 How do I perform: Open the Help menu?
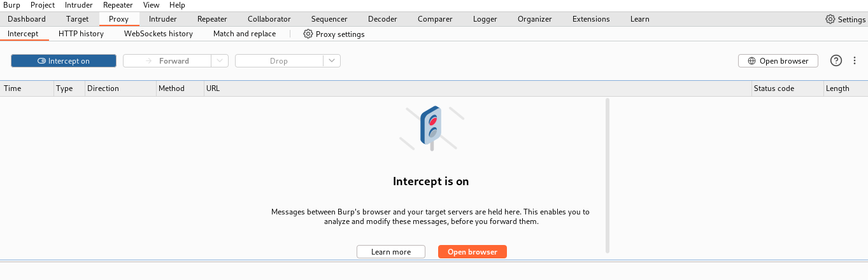(x=177, y=5)
